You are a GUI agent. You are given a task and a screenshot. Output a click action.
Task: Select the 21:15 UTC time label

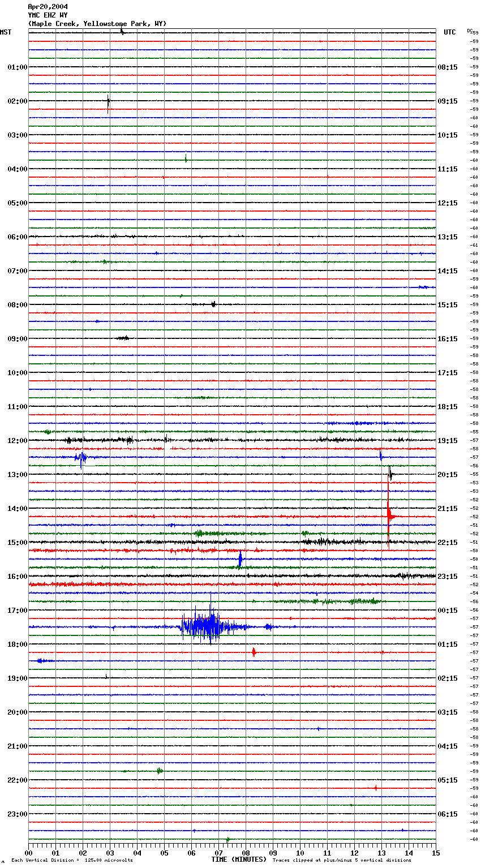click(448, 509)
